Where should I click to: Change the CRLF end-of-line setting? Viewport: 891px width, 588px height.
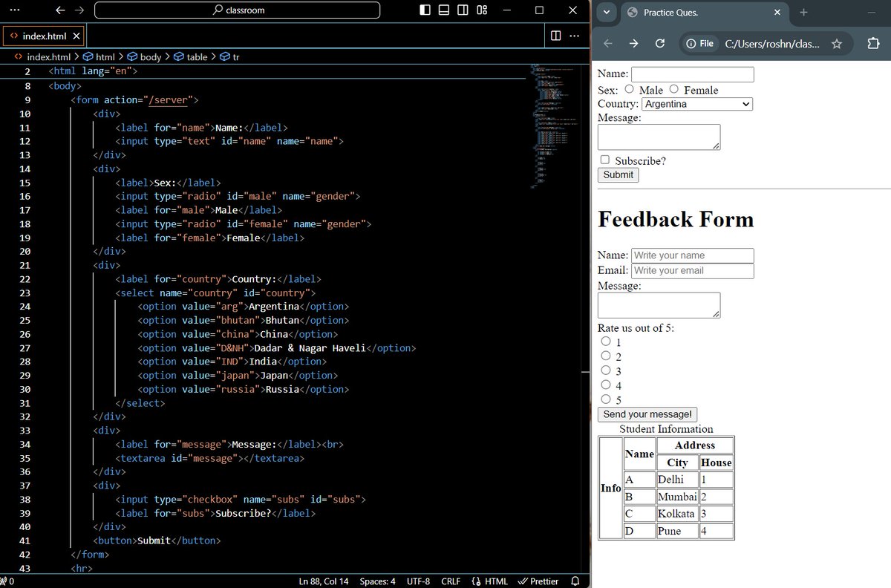click(451, 581)
